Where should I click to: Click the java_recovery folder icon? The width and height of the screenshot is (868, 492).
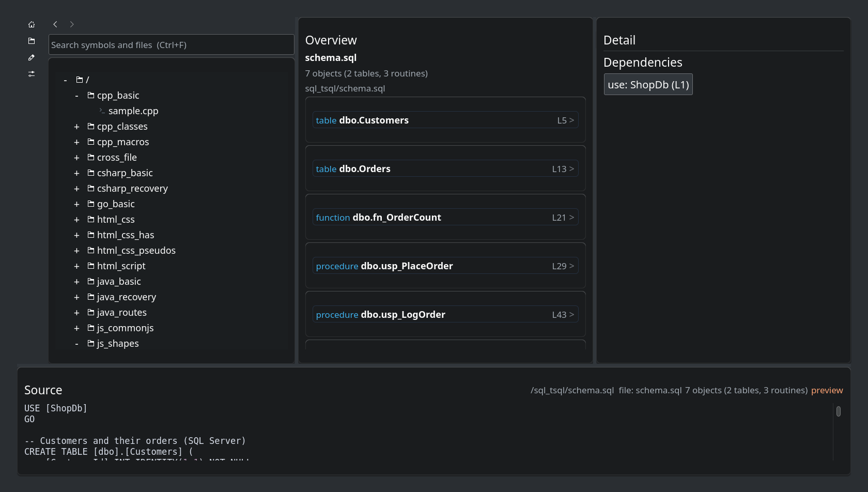pos(91,297)
